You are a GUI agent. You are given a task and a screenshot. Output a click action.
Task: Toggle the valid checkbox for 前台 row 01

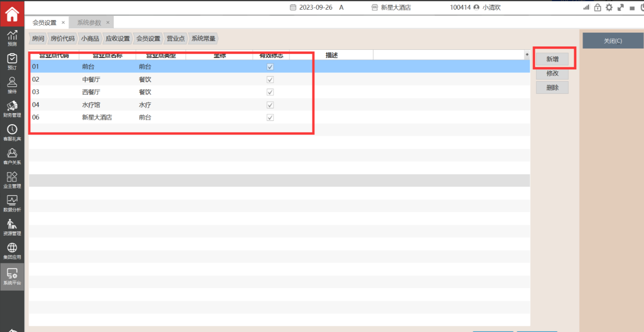tap(270, 66)
